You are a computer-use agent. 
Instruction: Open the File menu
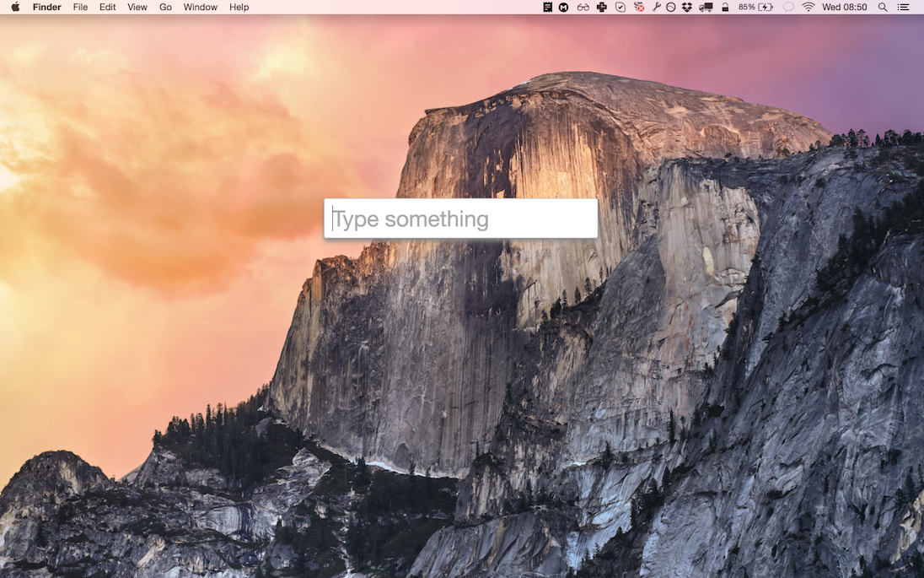[80, 7]
